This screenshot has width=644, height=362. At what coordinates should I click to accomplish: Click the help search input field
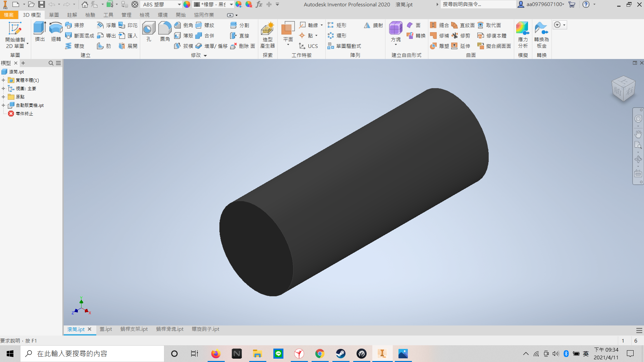(478, 4)
